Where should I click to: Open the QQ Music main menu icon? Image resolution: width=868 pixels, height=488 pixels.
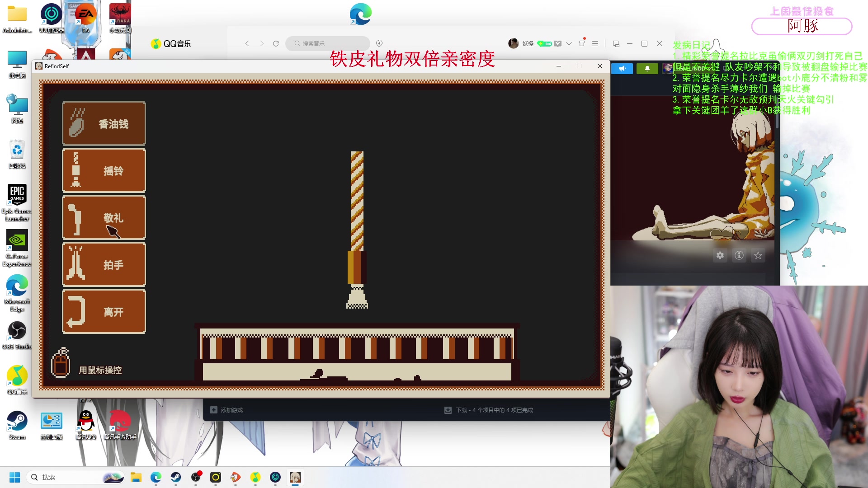click(595, 44)
